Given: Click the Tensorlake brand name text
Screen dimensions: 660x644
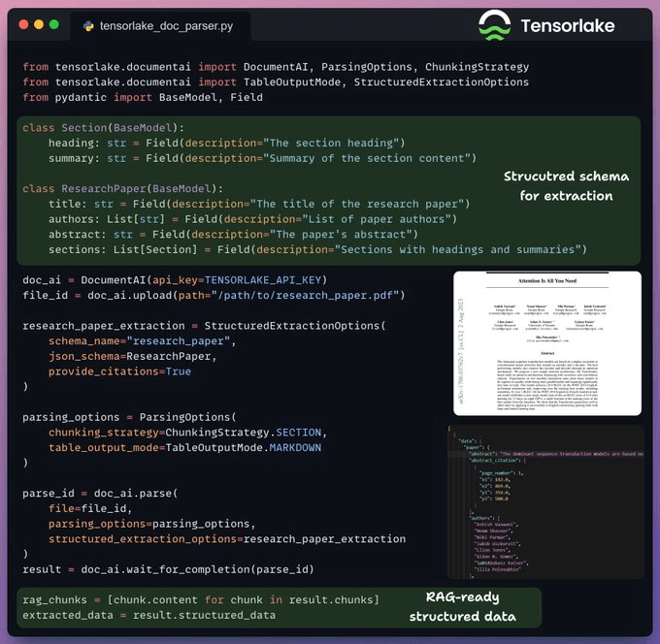Looking at the screenshot, I should click(575, 25).
